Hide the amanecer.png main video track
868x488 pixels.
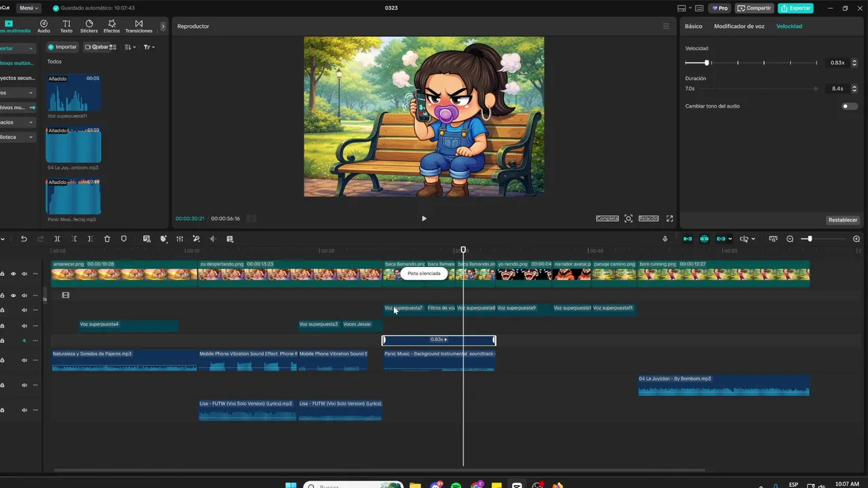click(x=13, y=274)
